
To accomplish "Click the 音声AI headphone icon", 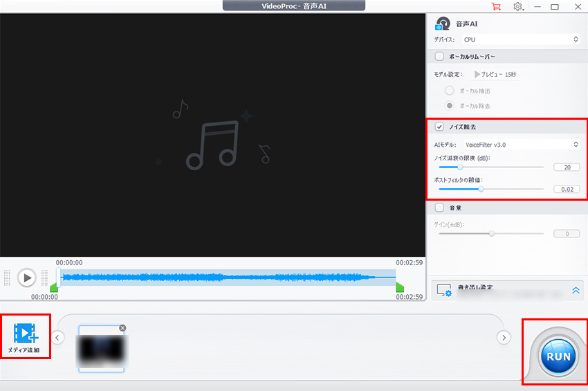I will 443,24.
